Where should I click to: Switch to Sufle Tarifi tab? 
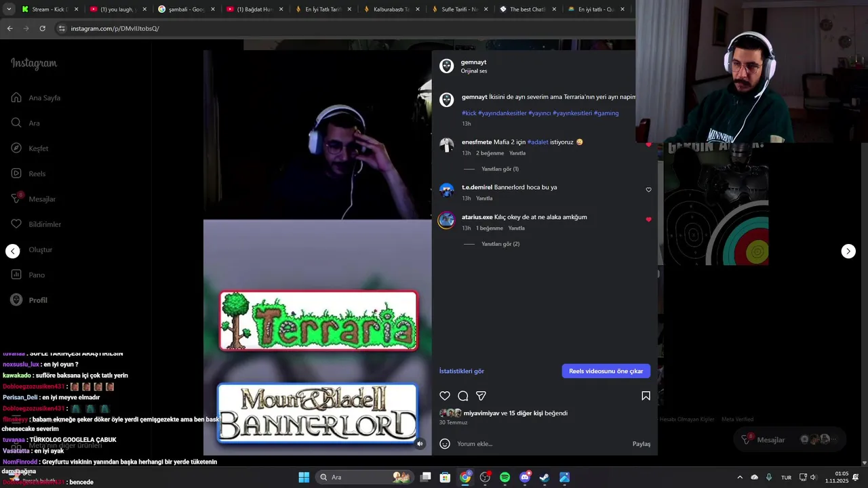point(459,9)
